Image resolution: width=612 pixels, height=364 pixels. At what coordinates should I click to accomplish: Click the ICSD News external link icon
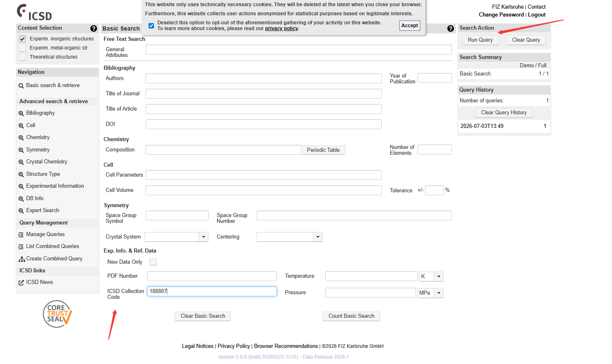[x=21, y=283]
